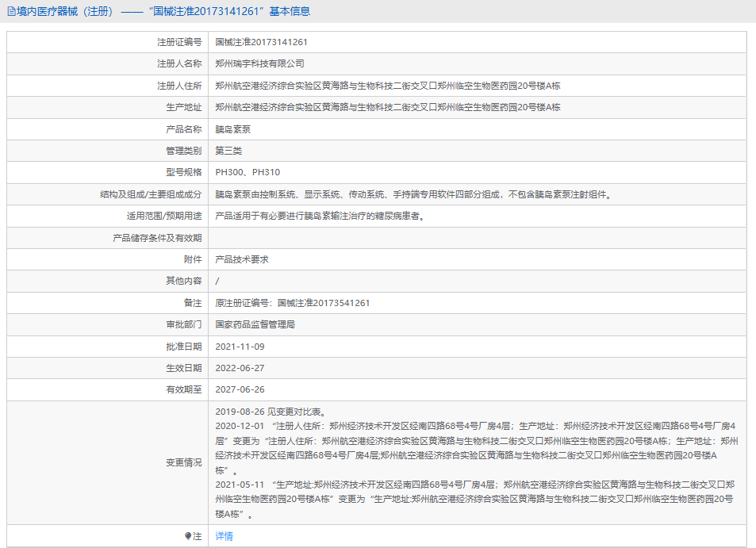This screenshot has width=756, height=548.
Task: Select model value PH300、PH310
Action: 248,172
